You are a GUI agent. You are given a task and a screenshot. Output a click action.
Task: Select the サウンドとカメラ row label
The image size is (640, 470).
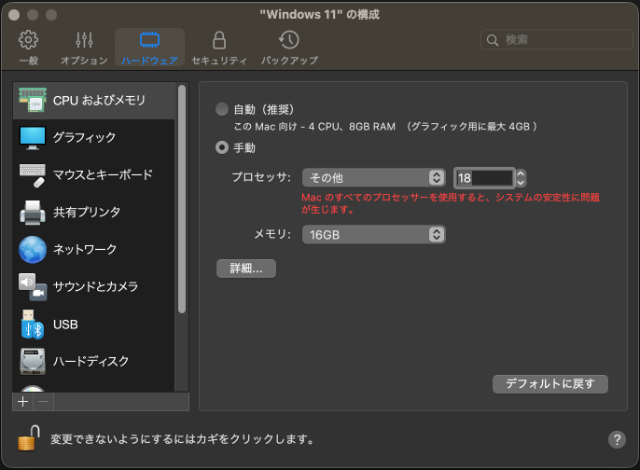pyautogui.click(x=96, y=286)
